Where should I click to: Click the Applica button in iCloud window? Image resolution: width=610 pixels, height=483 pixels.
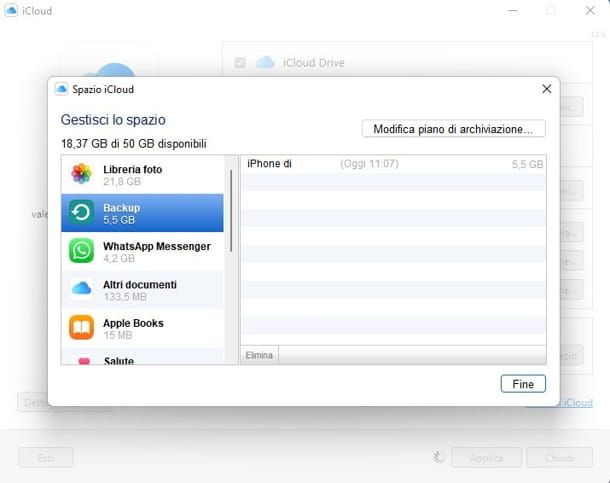coord(486,458)
